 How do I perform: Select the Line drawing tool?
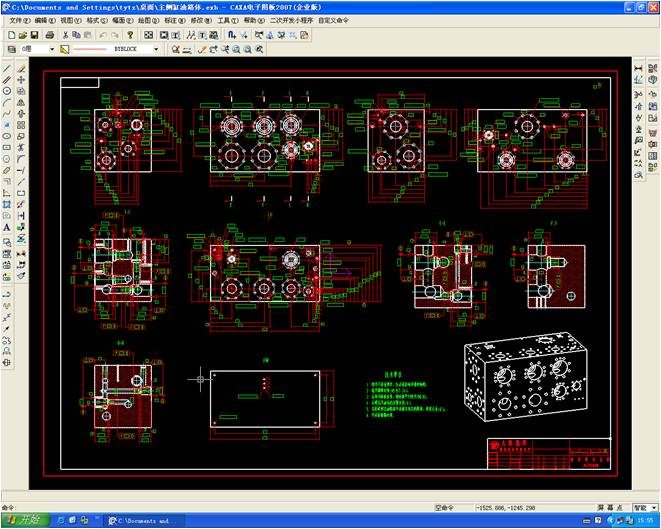(7, 69)
